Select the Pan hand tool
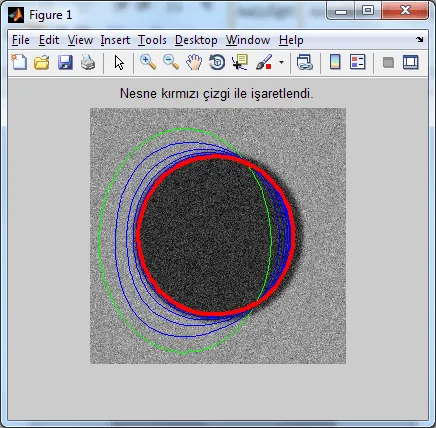Screen dimensions: 436x428 coord(194,62)
